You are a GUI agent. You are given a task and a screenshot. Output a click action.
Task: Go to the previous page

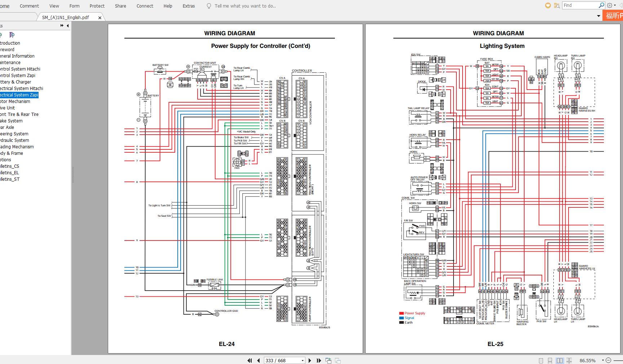[258, 360]
